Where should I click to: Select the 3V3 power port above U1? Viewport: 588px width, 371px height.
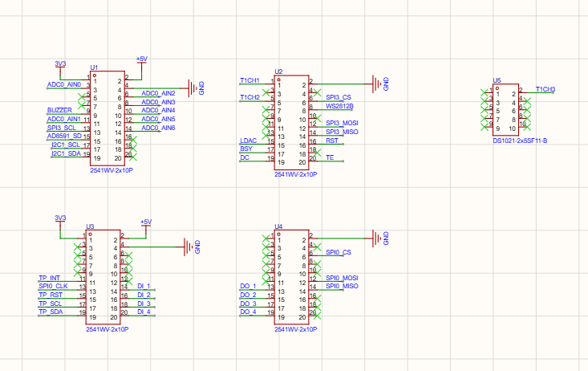60,67
